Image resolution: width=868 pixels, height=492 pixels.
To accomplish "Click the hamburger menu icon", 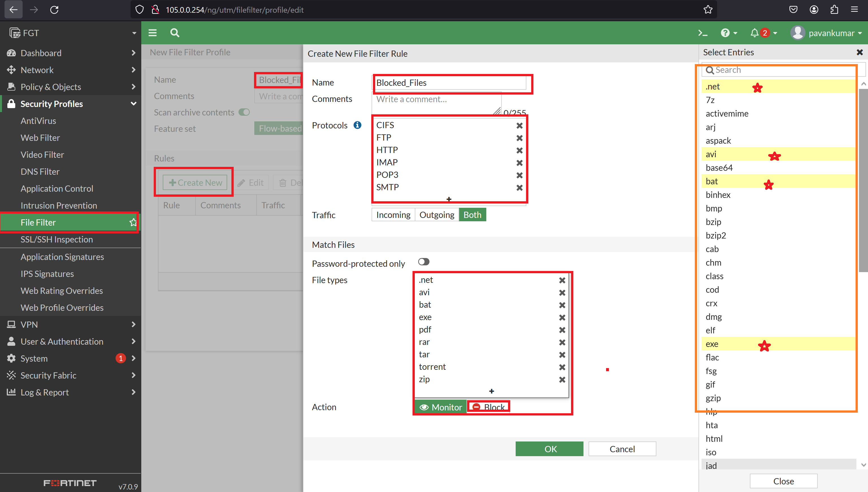I will coord(152,33).
